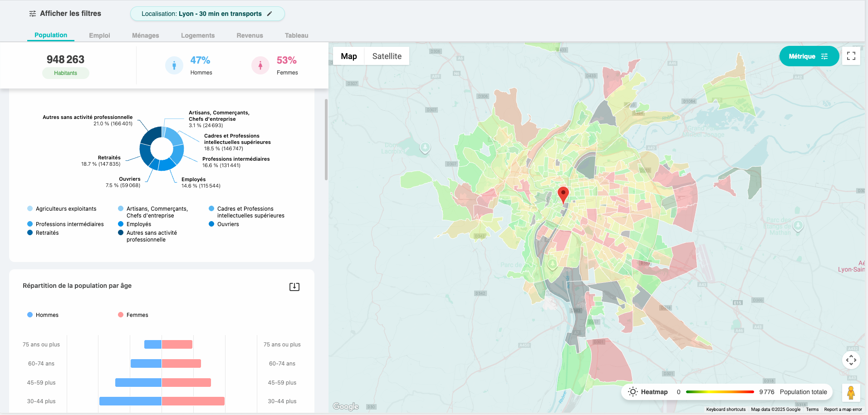
Task: Open Localisation Lyon 30 min en transports selector
Action: pyautogui.click(x=202, y=14)
